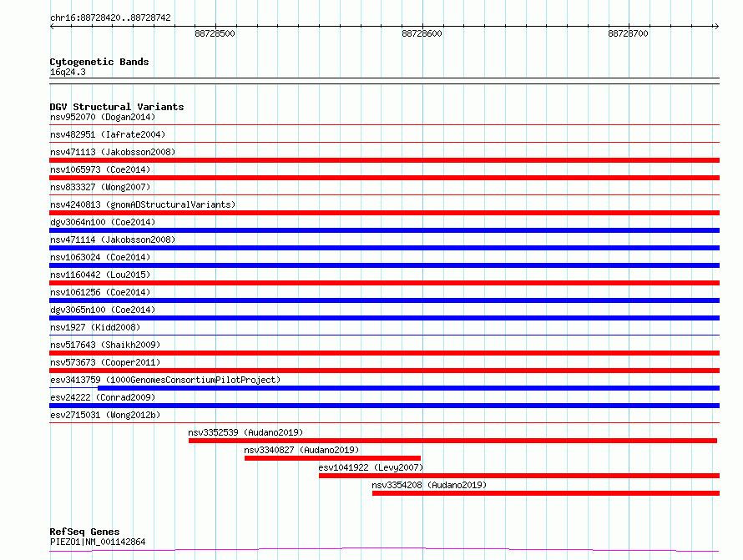Image resolution: width=743 pixels, height=560 pixels.
Task: Click nsv1065973 (Coe2014) label
Action: coord(100,169)
